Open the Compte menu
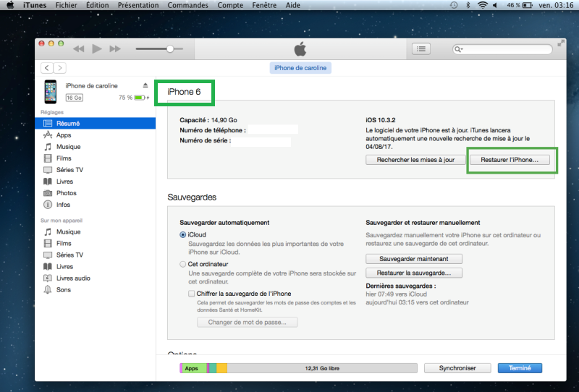 230,5
